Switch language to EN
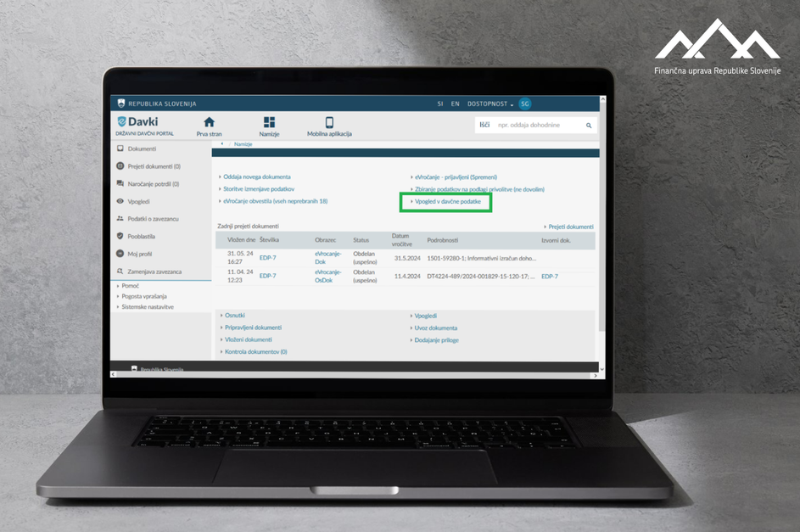This screenshot has height=532, width=800. [x=456, y=104]
